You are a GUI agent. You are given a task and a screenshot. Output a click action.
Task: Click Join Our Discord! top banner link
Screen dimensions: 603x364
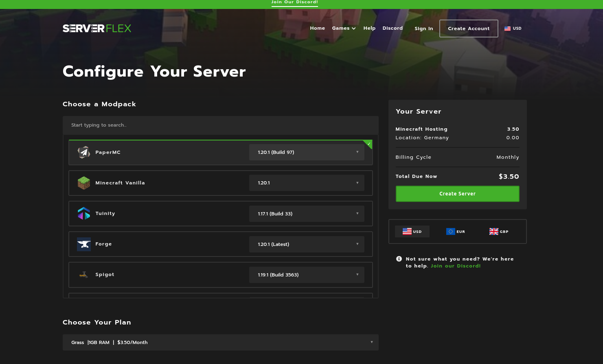pos(295,2)
